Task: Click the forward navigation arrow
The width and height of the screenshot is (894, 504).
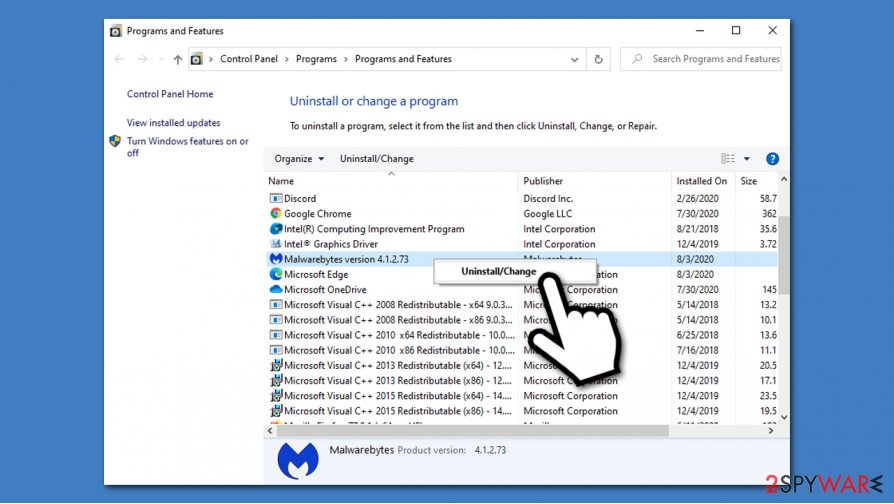Action: 143,59
